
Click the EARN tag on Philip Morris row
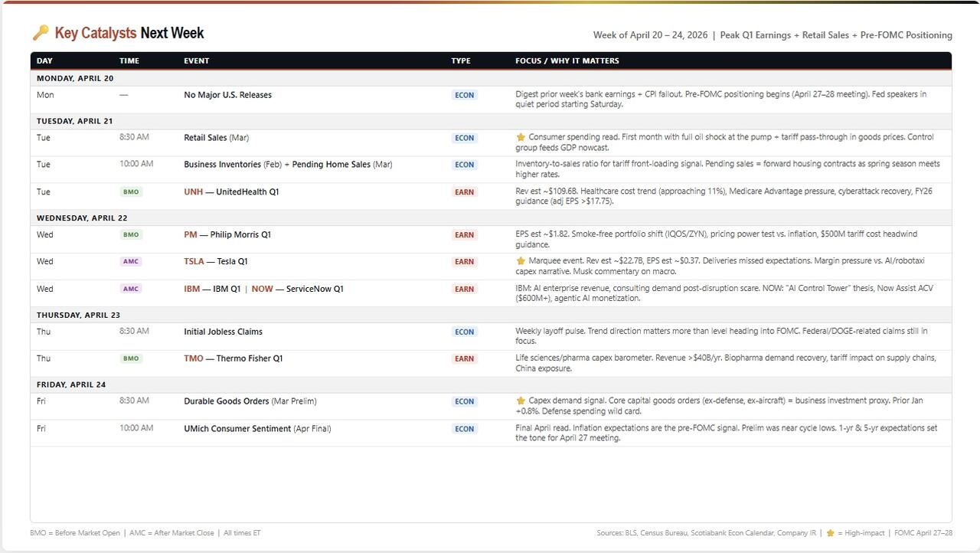(x=464, y=235)
